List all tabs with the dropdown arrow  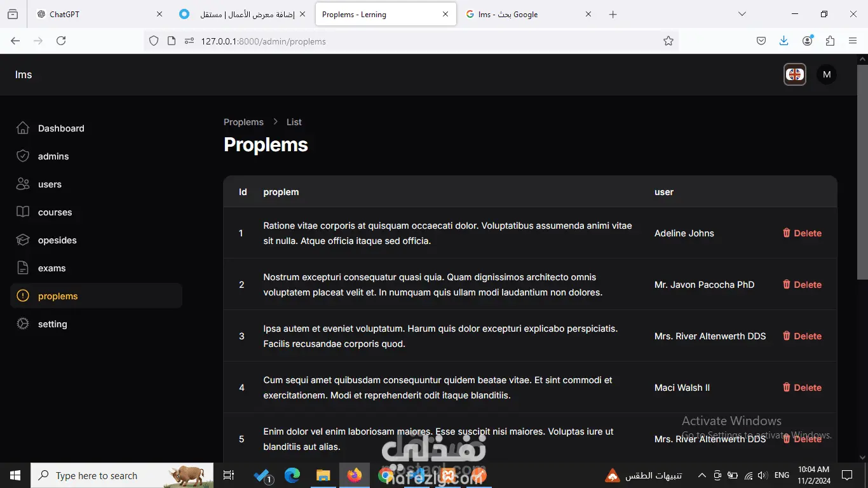742,14
